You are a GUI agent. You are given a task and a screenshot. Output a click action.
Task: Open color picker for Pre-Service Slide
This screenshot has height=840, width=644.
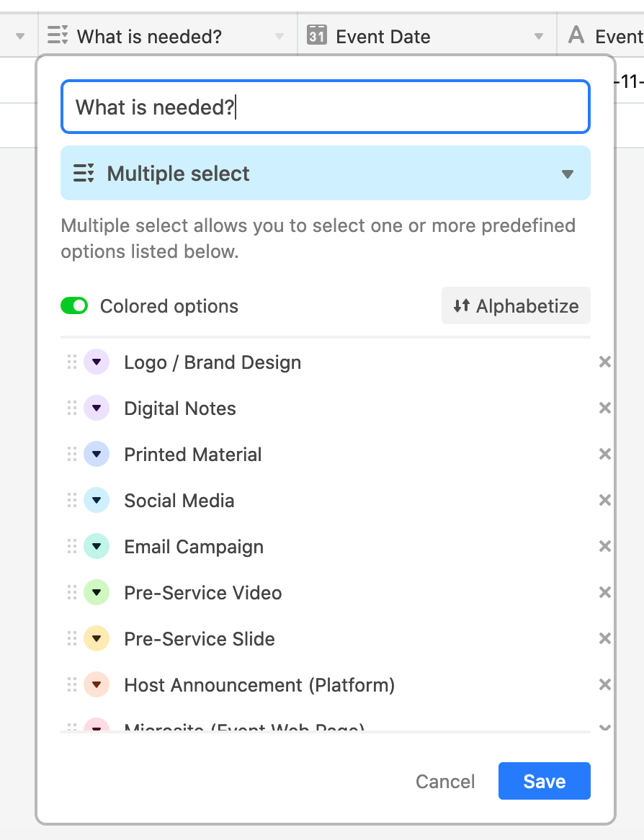[97, 639]
